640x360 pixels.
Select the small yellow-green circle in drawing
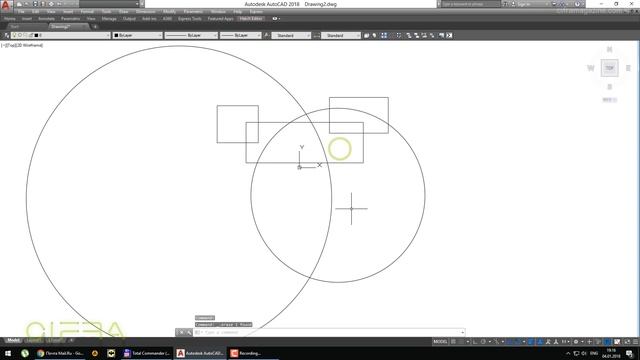340,149
